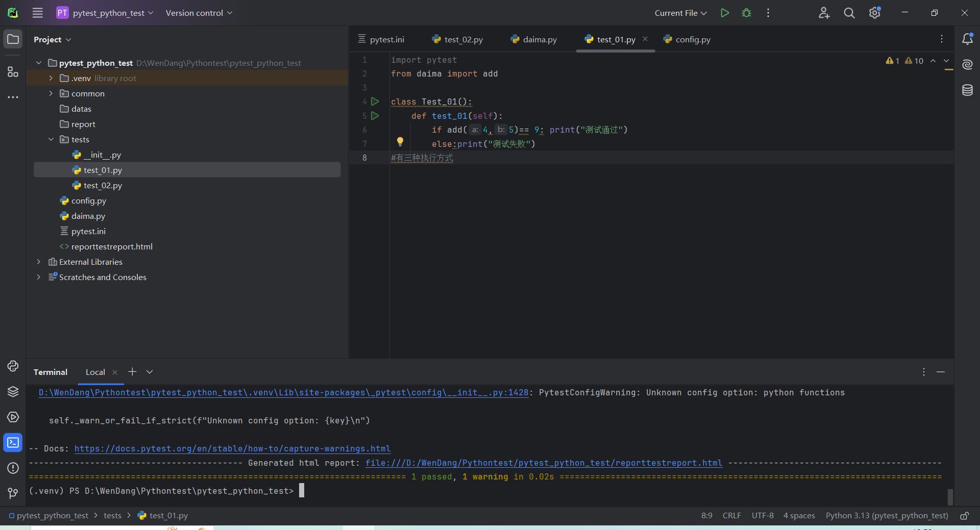Change CRLF line separator setting
Viewport: 980px width, 530px height.
click(731, 516)
